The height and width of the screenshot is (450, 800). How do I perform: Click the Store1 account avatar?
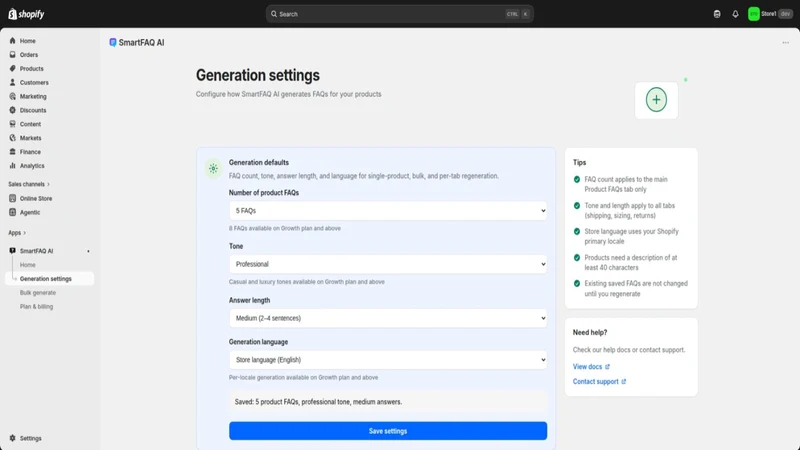pos(754,14)
